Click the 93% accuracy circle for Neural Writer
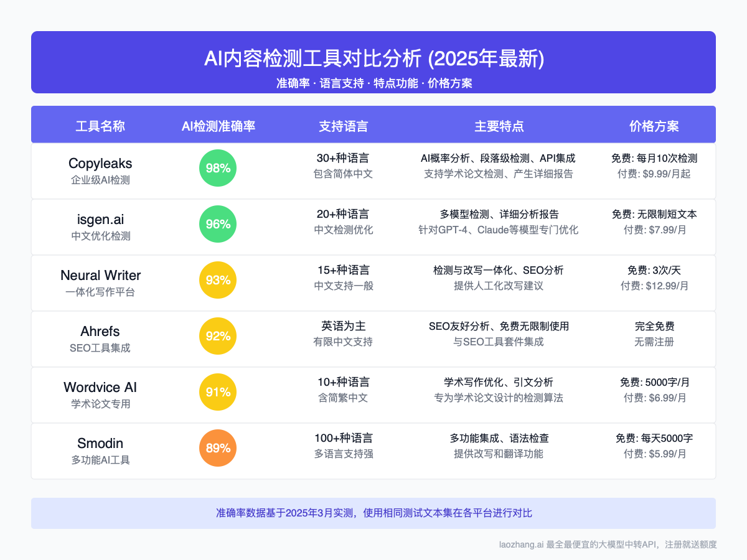The width and height of the screenshot is (747, 560). [x=218, y=280]
